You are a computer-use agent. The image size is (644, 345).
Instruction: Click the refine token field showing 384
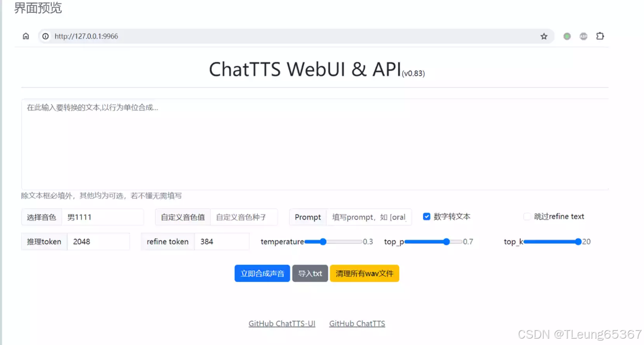tap(222, 242)
